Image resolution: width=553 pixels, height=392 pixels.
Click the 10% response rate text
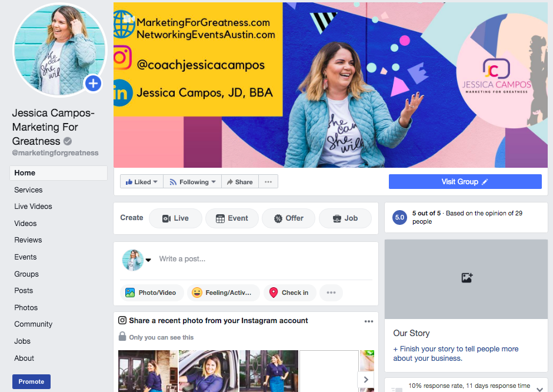tap(469, 386)
